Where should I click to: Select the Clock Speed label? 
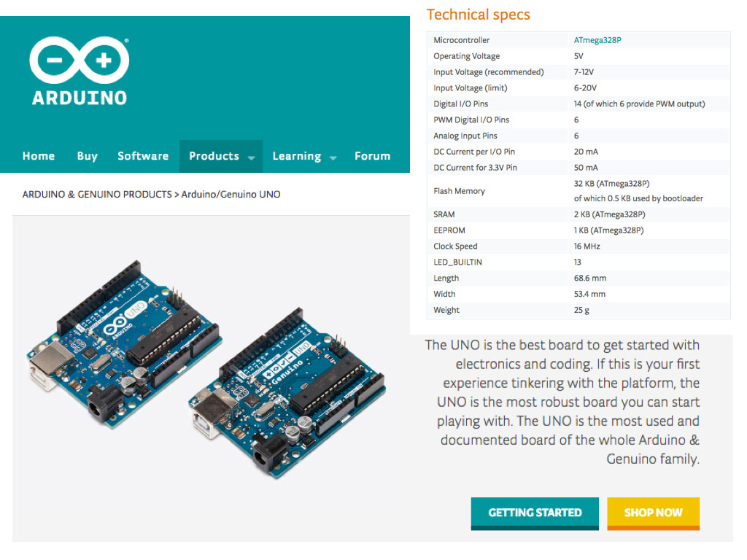coord(455,246)
